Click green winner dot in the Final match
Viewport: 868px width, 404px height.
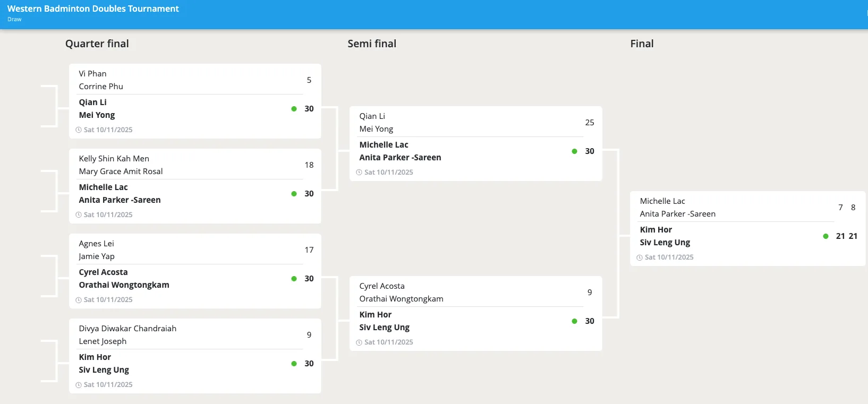tap(826, 236)
